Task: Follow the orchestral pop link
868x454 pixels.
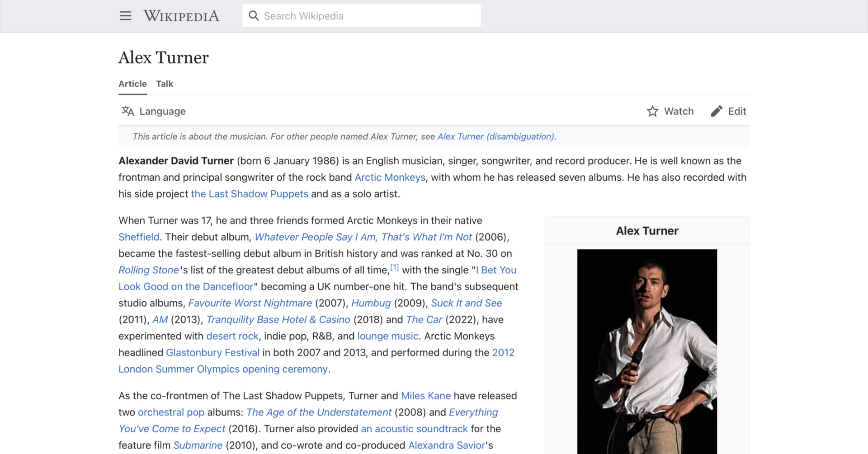Action: 171,412
